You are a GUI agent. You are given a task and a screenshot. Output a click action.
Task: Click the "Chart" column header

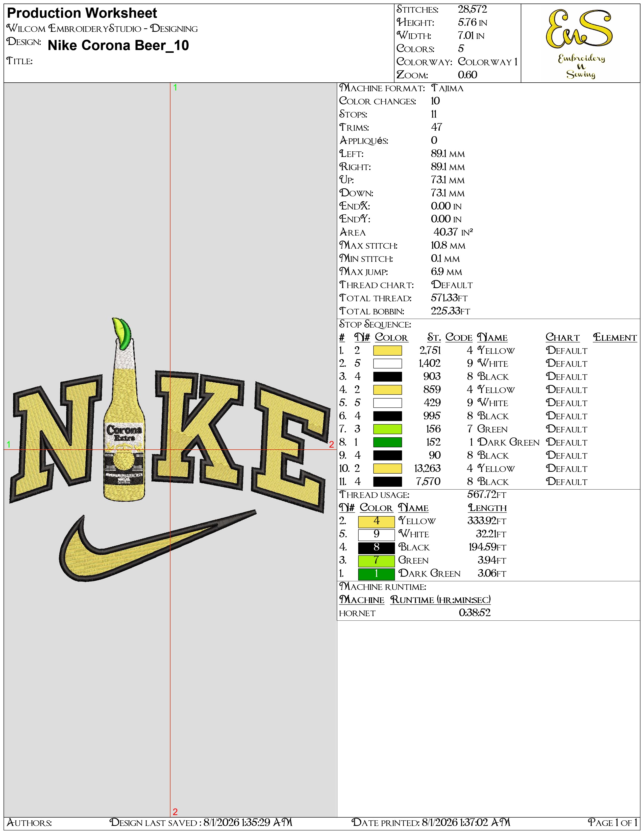(563, 338)
